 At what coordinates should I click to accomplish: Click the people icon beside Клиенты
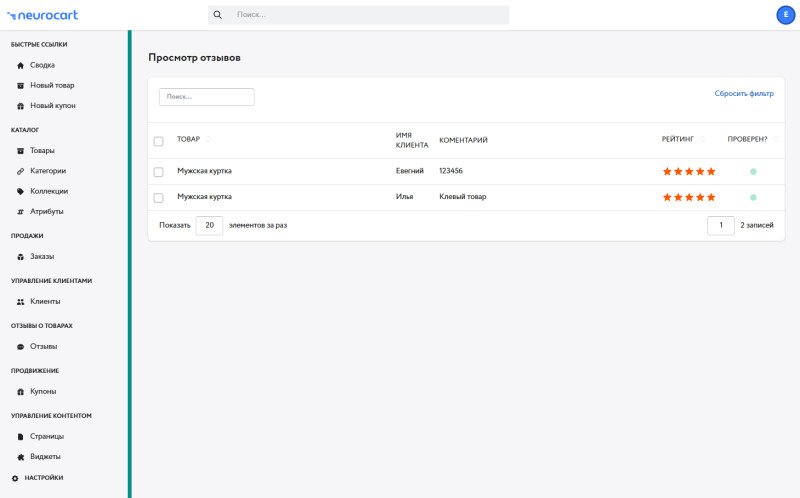pyautogui.click(x=20, y=301)
